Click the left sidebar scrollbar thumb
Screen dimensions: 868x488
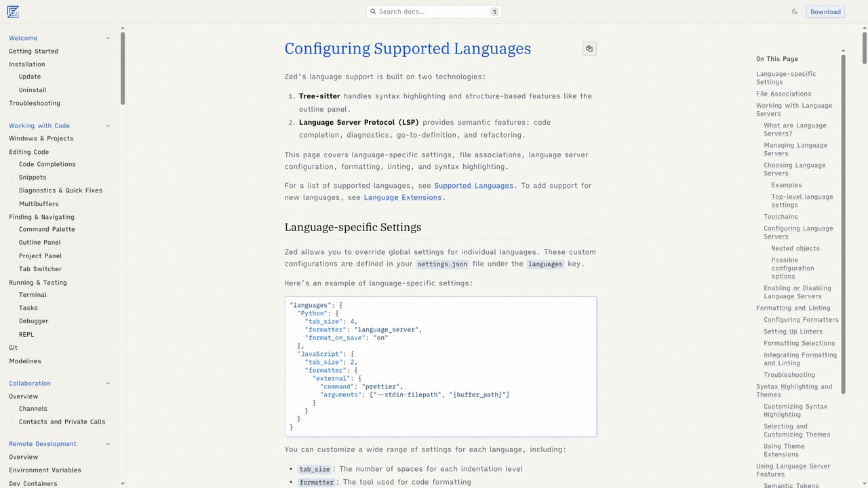click(123, 68)
